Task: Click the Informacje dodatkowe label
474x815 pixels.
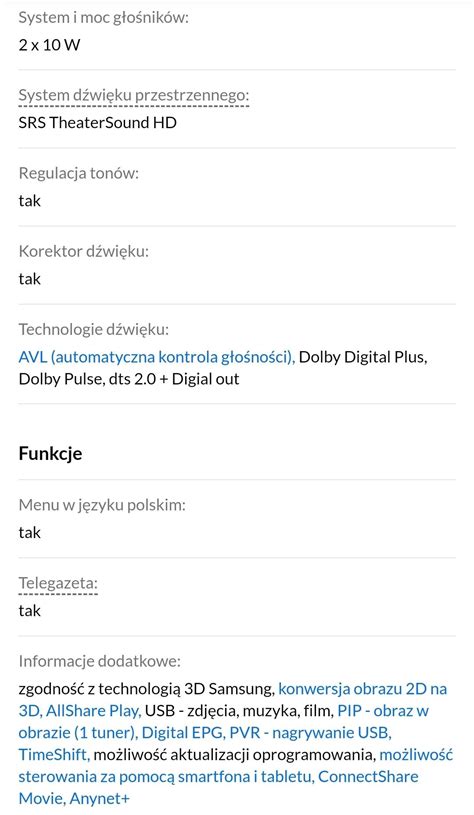Action: (x=100, y=661)
